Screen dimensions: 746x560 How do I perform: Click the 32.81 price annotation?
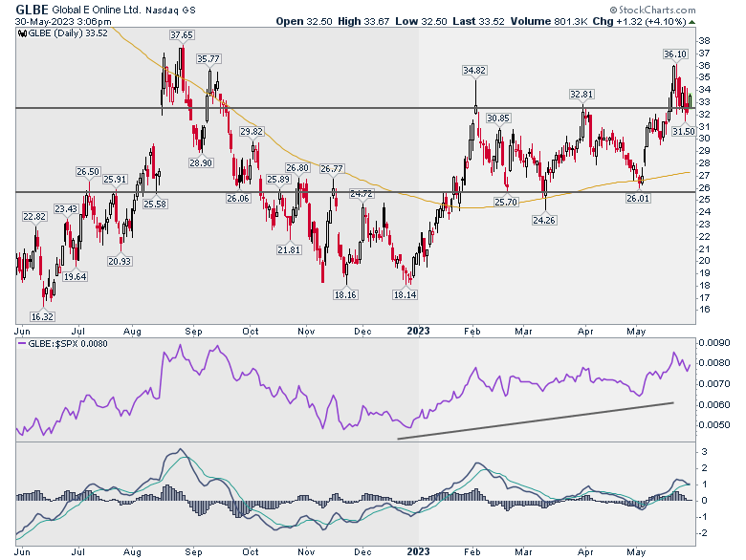581,94
